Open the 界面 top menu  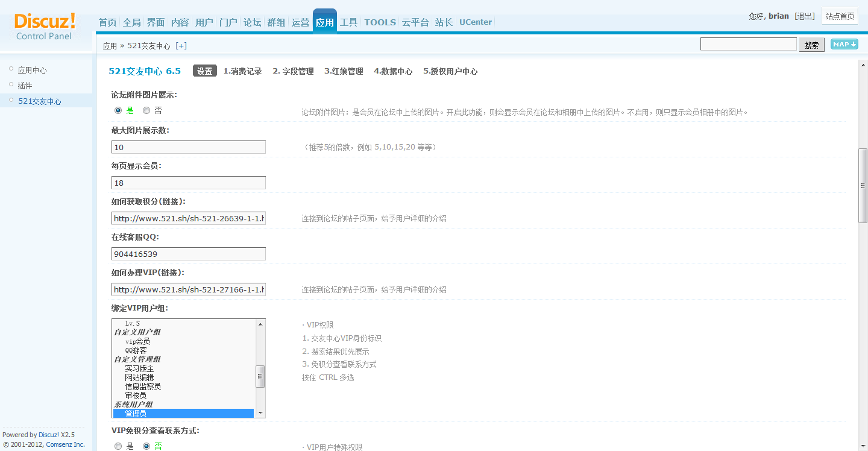pos(156,22)
